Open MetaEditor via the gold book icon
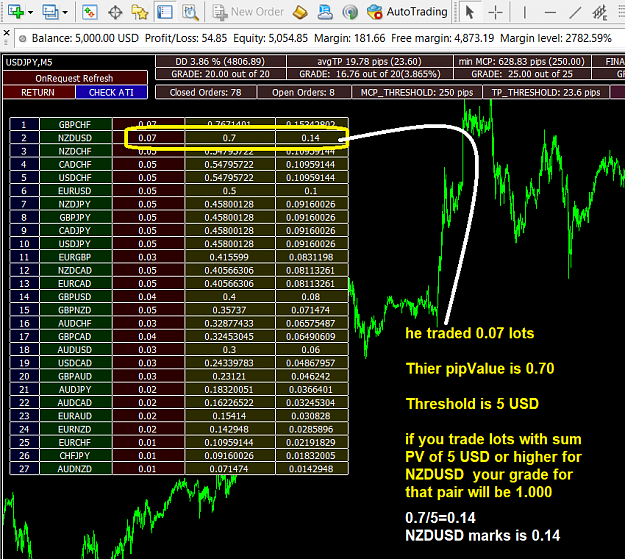Screen dimensions: 625x559 (300, 12)
